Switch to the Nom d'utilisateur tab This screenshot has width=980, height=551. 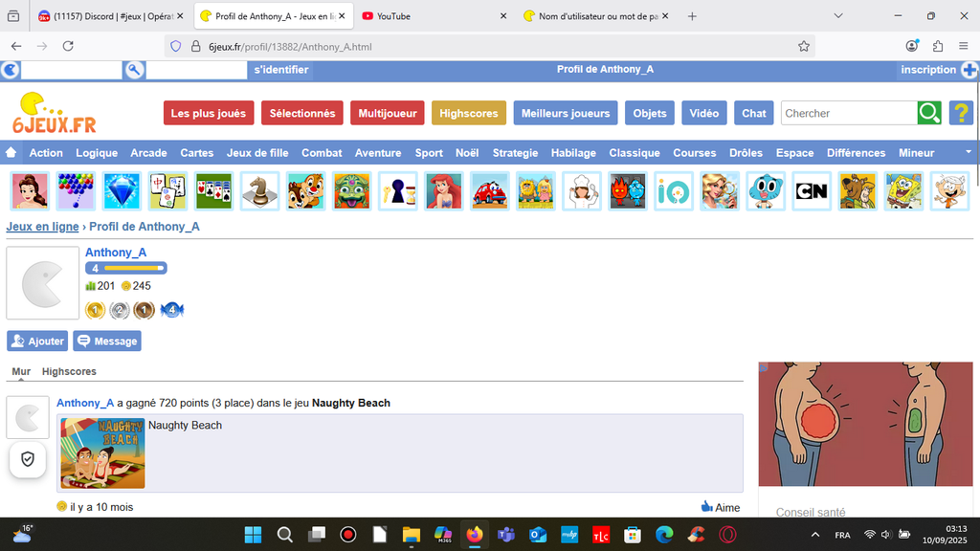tap(595, 16)
